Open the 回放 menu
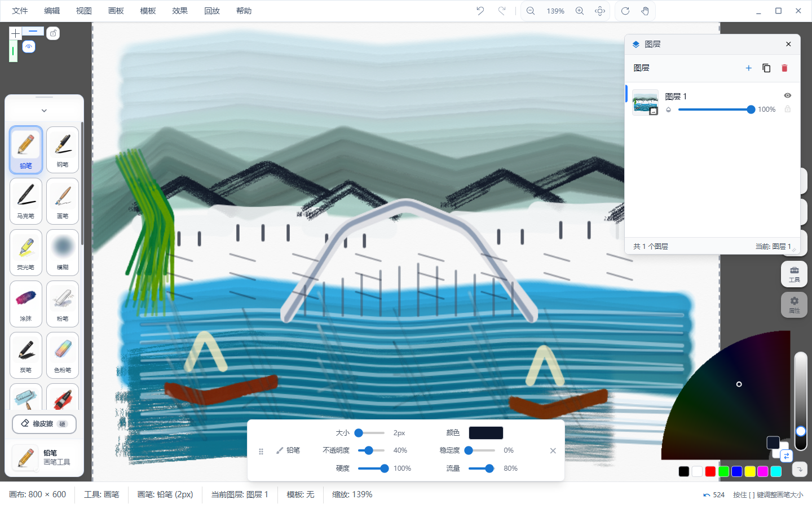Screen dimensions: 812x508 (212, 11)
